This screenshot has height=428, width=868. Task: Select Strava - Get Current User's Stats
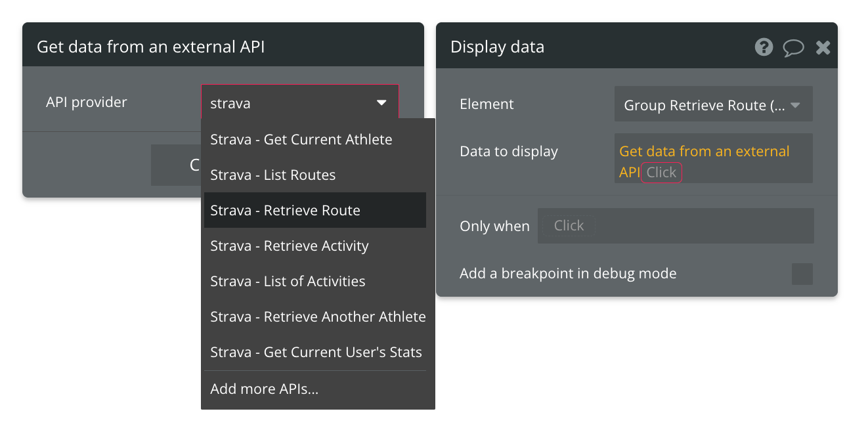click(x=315, y=352)
